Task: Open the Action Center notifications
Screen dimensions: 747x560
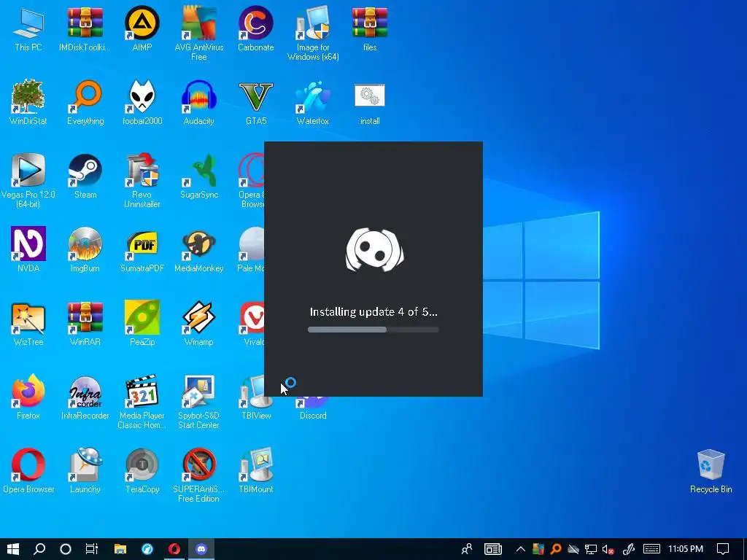Action: (723, 549)
